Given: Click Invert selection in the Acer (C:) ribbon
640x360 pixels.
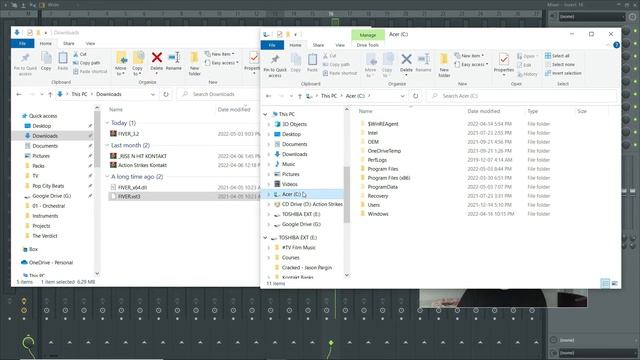Looking at the screenshot, I should point(563,73).
